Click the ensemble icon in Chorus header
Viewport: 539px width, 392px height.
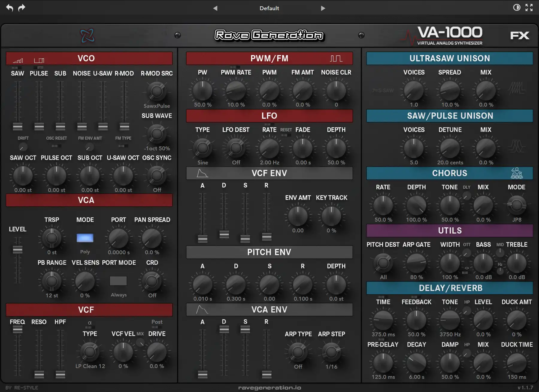517,173
